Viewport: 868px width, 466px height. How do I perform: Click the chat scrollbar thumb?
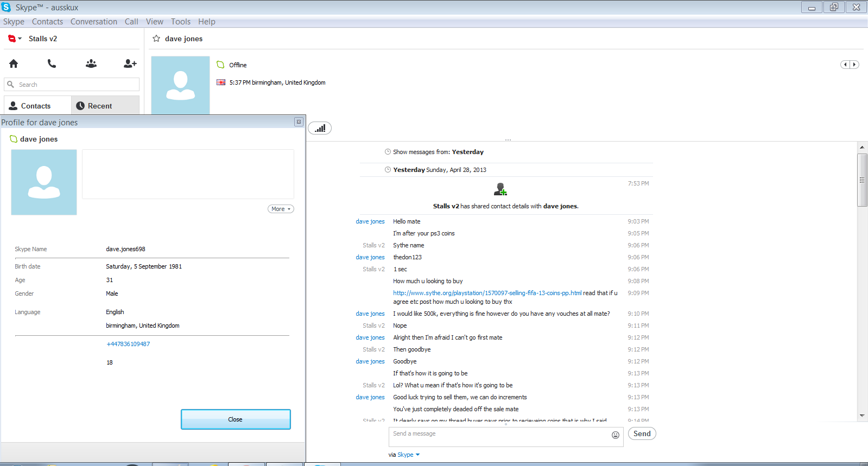[862, 180]
